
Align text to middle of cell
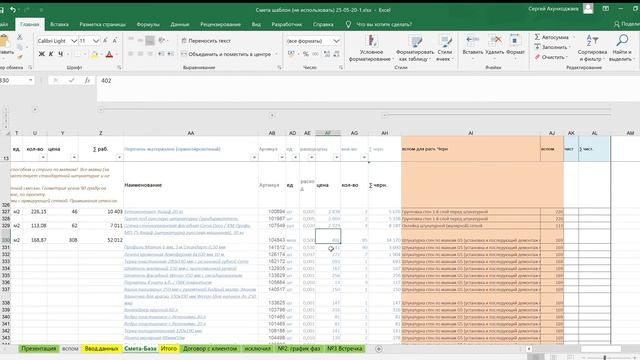tap(140, 40)
